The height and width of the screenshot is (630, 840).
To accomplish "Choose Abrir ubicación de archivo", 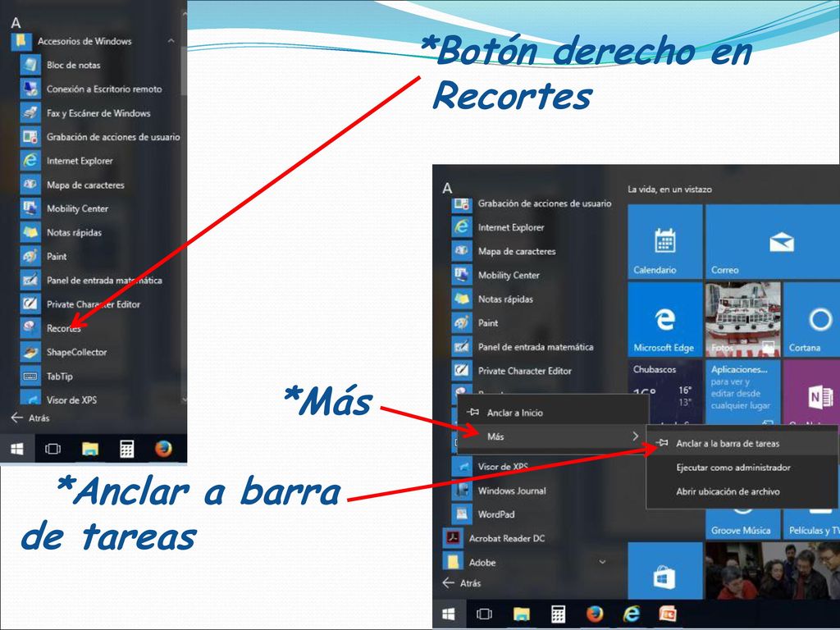I will [x=742, y=491].
